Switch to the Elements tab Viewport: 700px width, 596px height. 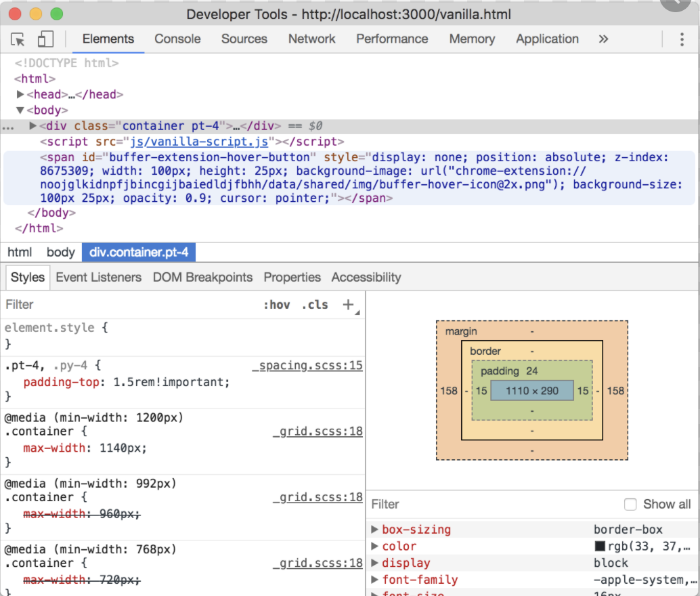click(x=108, y=39)
